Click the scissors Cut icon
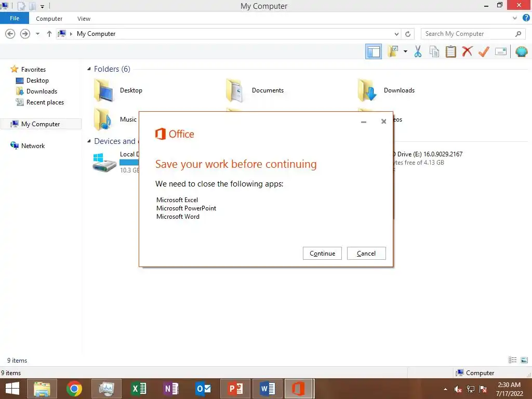 pyautogui.click(x=418, y=51)
